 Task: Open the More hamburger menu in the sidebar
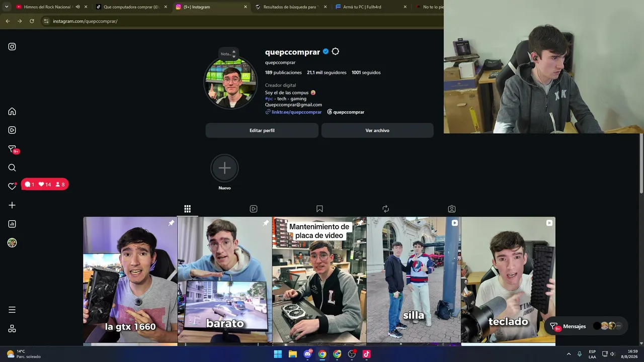pos(12,310)
